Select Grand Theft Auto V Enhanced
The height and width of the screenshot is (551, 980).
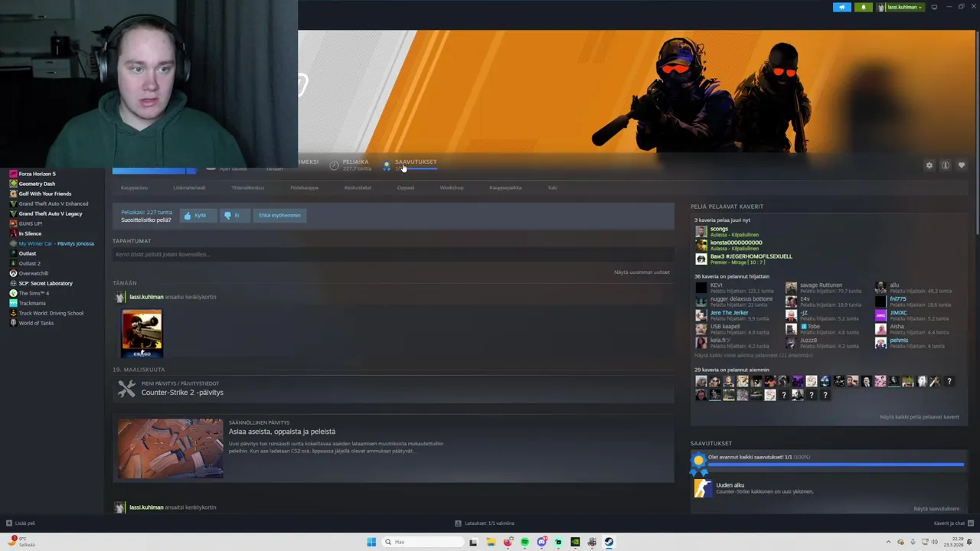click(53, 204)
